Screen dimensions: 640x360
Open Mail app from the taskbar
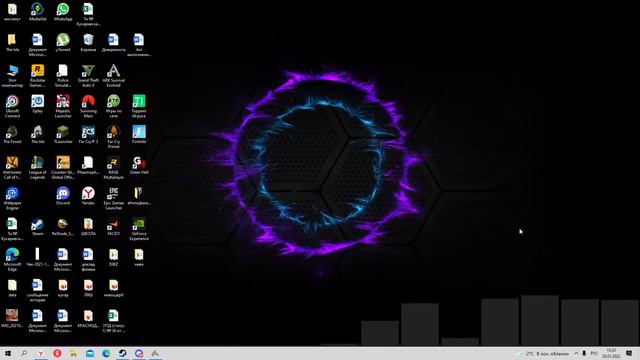[90, 353]
